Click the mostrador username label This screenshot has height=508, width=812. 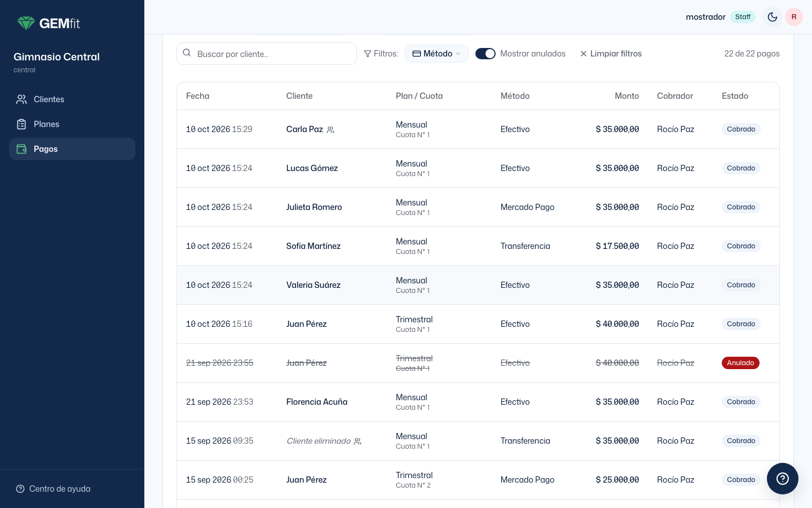705,17
